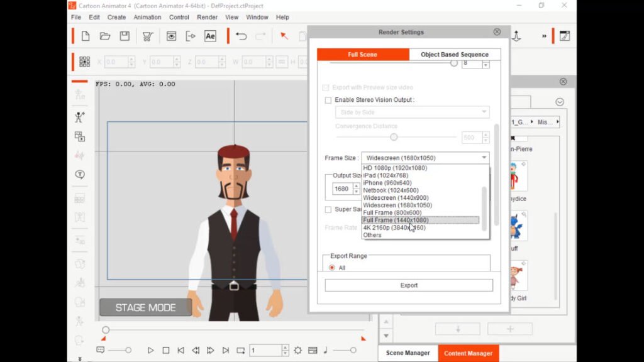Click the Export button
The height and width of the screenshot is (362, 644).
[x=409, y=285]
